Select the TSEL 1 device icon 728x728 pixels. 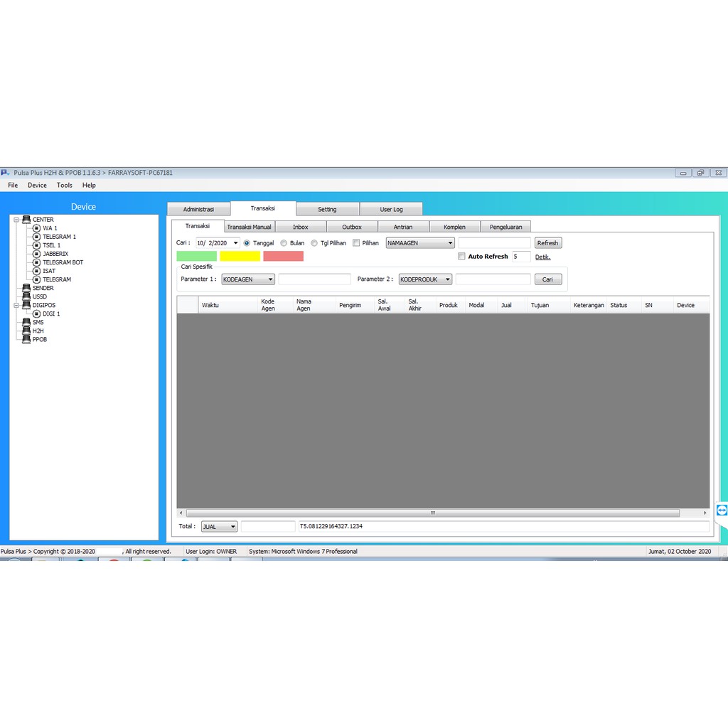pyautogui.click(x=37, y=245)
